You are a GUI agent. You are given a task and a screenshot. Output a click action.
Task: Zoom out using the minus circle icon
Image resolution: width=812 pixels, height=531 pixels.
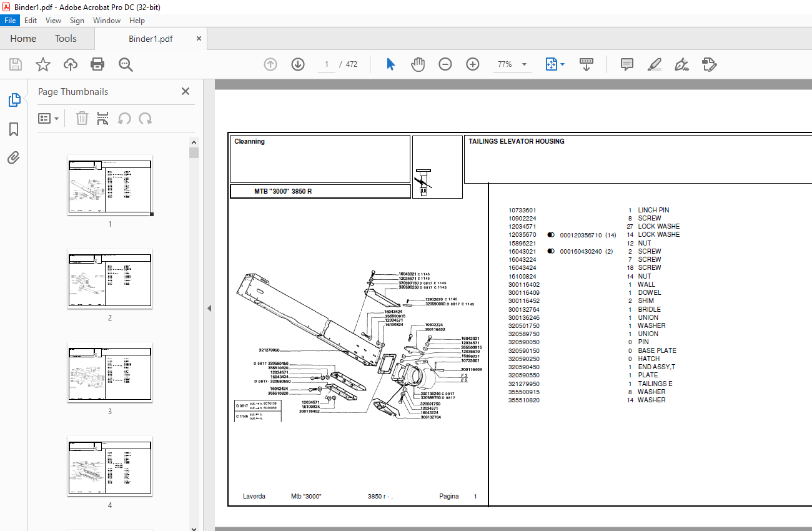coord(445,64)
